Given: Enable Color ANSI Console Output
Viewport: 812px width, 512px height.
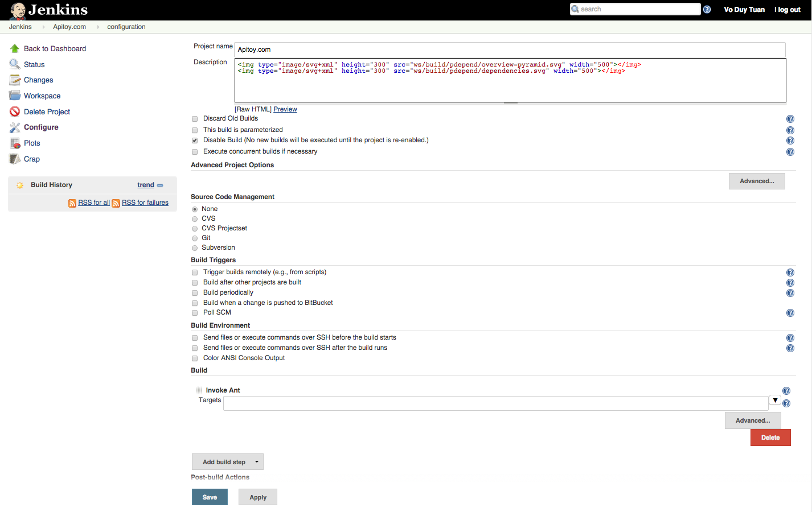Looking at the screenshot, I should [x=195, y=358].
